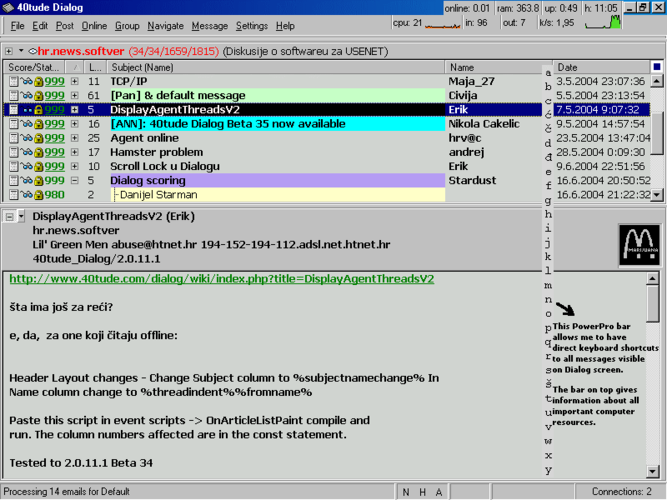Image resolution: width=667 pixels, height=500 pixels.
Task: Open the Group menu
Action: pos(127,26)
